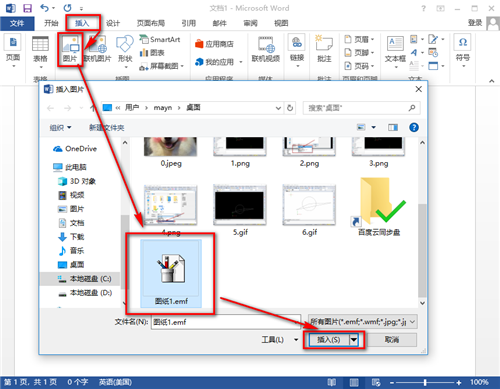Select 本地磁盘 (D:) drive
This screenshot has height=389, width=500.
(x=85, y=293)
